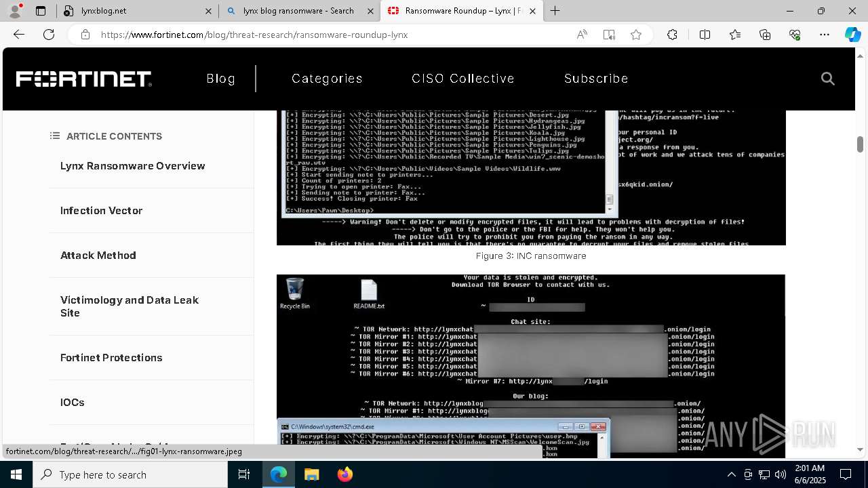Open the notification center
The width and height of the screenshot is (868, 488).
846,474
